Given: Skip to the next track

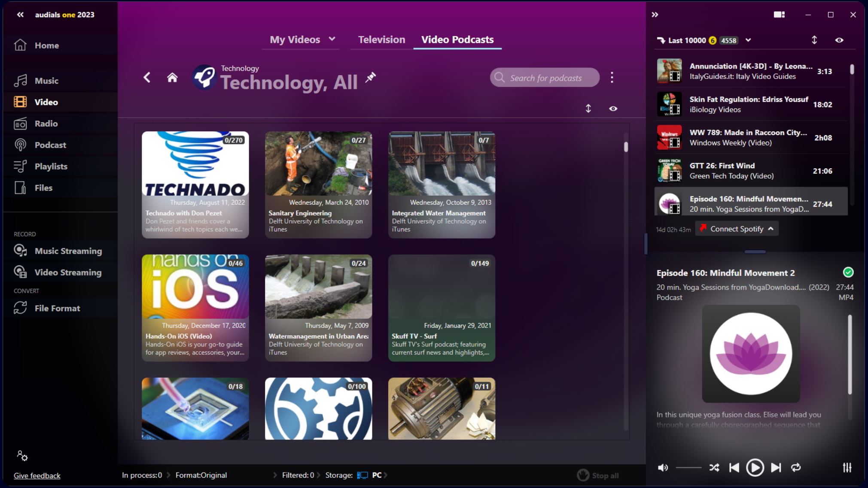Looking at the screenshot, I should tap(776, 467).
